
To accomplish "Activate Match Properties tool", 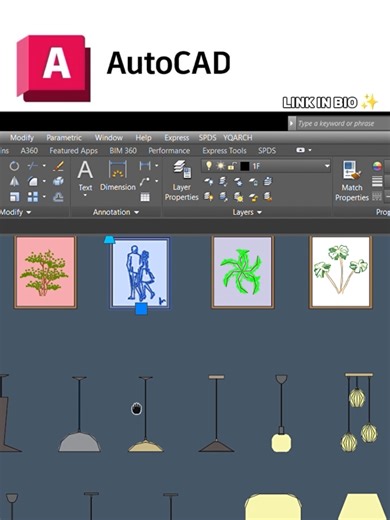I will click(352, 181).
